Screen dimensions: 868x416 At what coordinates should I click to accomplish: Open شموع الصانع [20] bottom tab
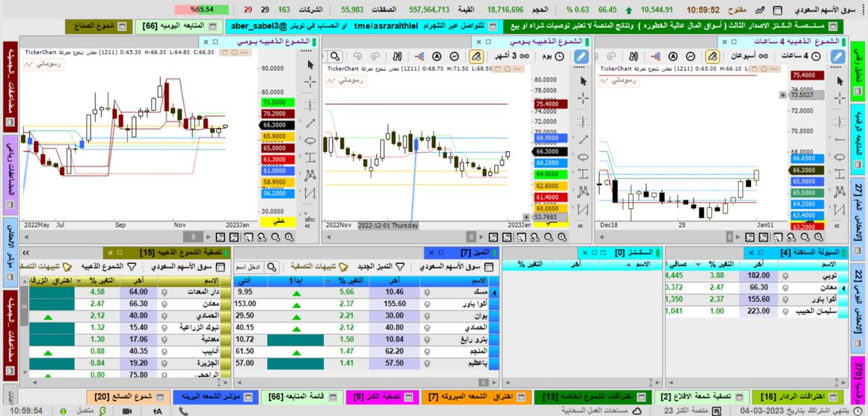[129, 396]
